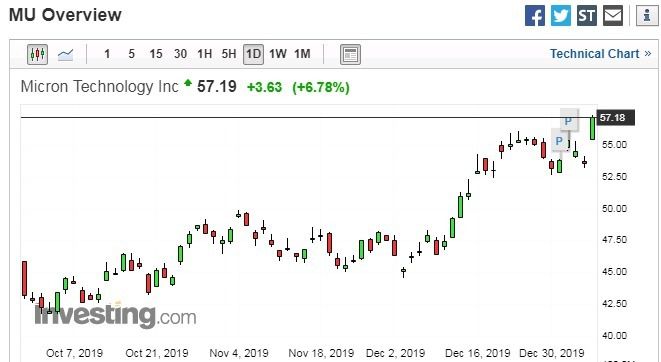Share the chart on Facebook

point(535,16)
